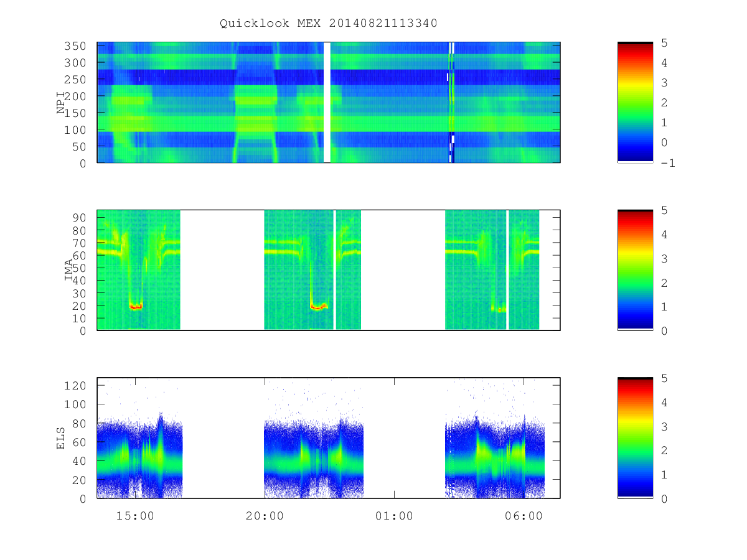Click the last IMA data segment near 06:00
Viewport: 747px width, 560px height.
coord(492,270)
